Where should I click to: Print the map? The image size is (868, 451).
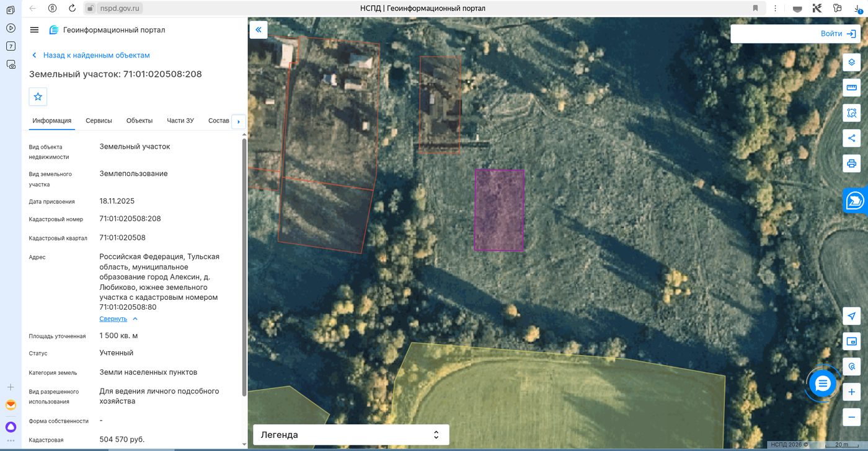pyautogui.click(x=852, y=164)
